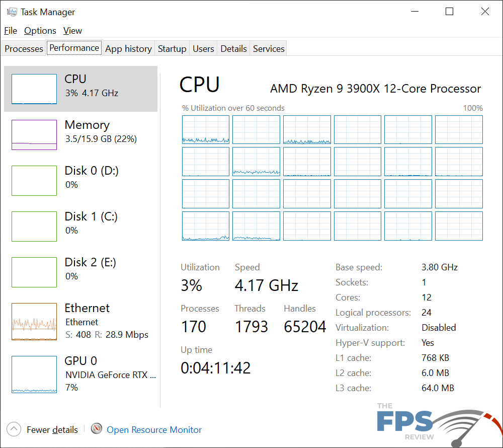Open the File menu
The image size is (503, 448).
(11, 31)
